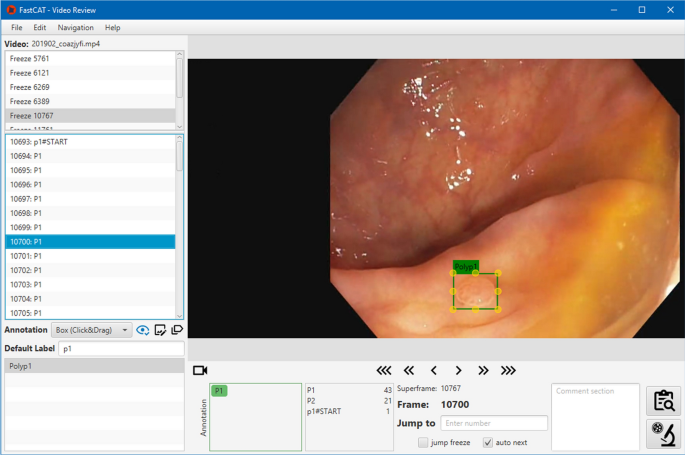
Task: Select frame 10696: P1
Action: tap(90, 185)
